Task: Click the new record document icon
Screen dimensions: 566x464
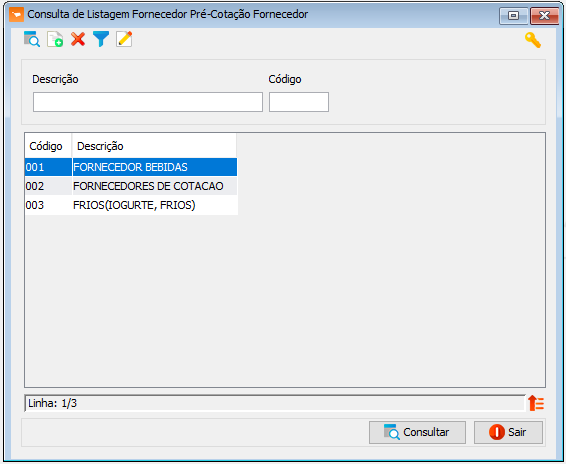Action: (55, 39)
